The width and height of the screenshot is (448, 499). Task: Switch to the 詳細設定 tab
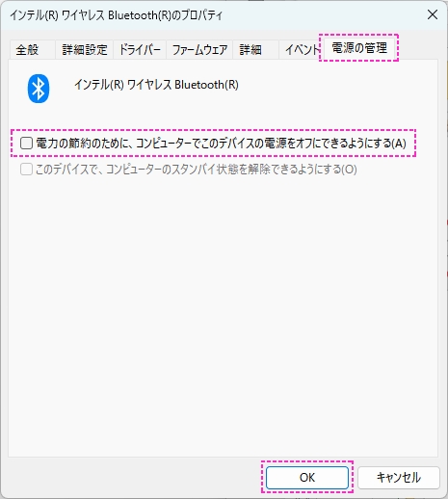click(x=84, y=50)
